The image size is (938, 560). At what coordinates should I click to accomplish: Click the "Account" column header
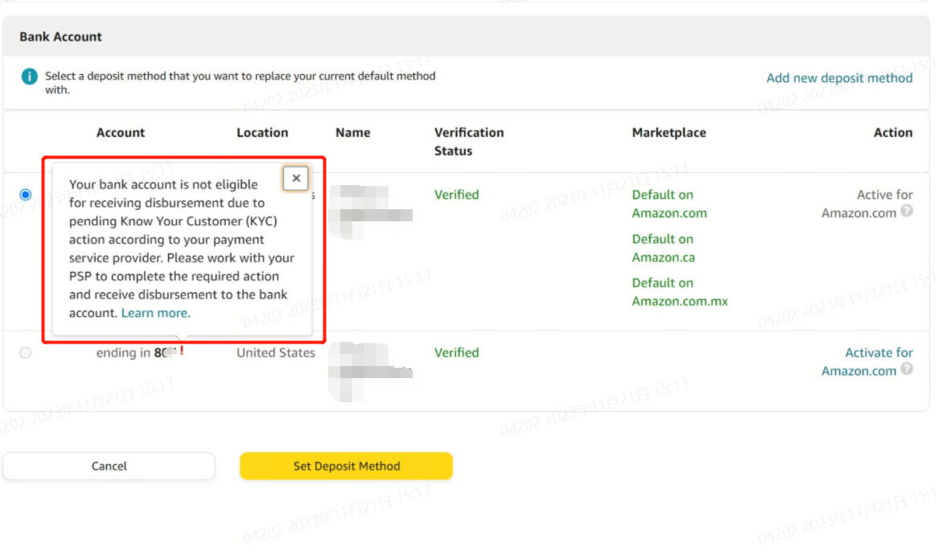click(x=121, y=132)
